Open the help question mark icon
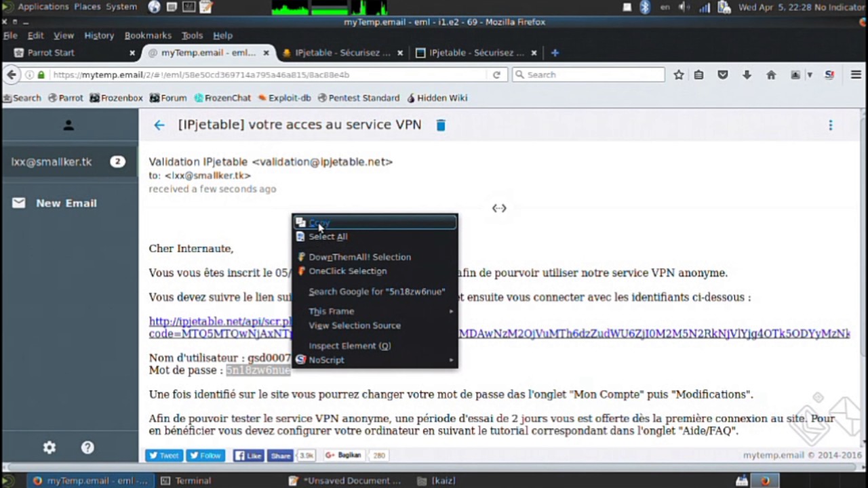The height and width of the screenshot is (488, 868). [87, 447]
